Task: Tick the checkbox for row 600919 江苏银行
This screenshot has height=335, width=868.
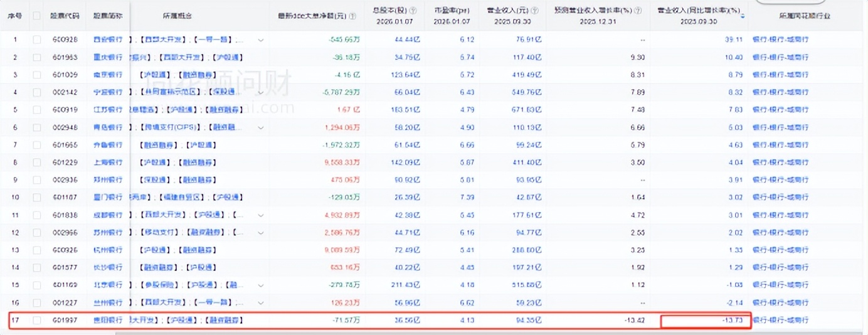Action: coord(37,110)
